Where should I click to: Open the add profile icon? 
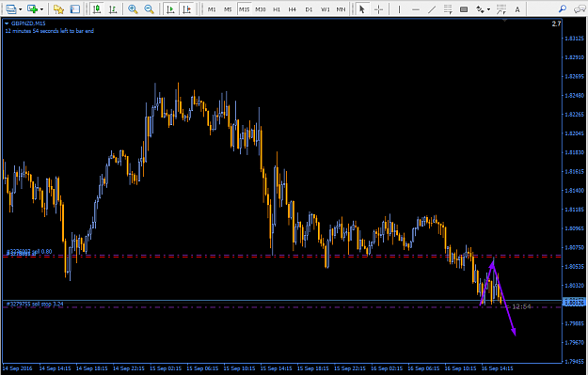point(33,9)
